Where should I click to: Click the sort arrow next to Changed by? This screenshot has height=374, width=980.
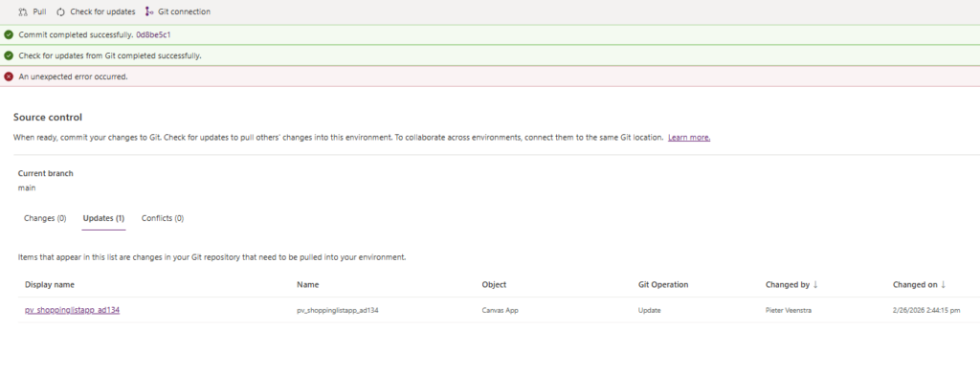815,285
